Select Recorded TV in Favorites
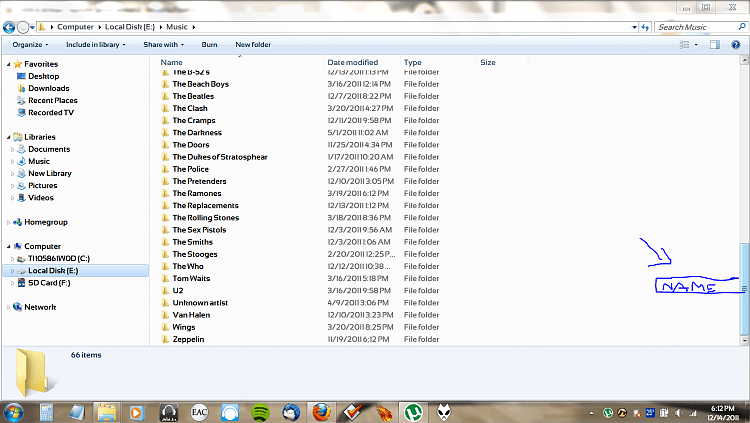The width and height of the screenshot is (750, 423). [x=51, y=112]
